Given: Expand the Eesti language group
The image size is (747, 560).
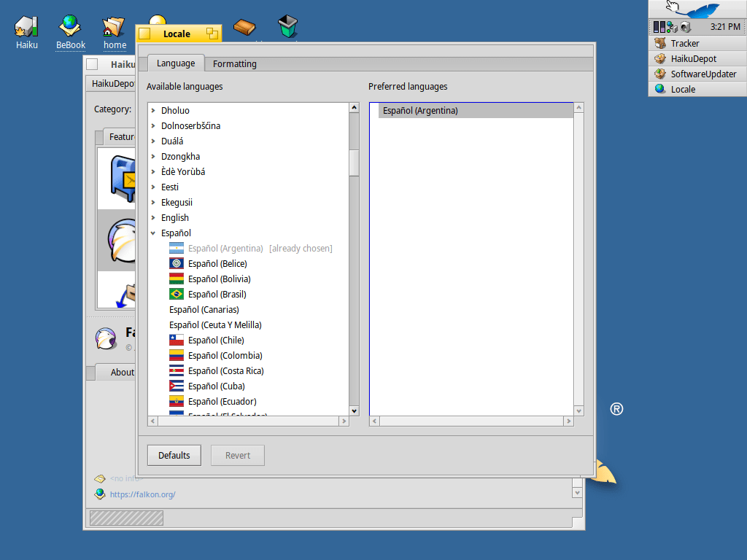Looking at the screenshot, I should click(153, 187).
